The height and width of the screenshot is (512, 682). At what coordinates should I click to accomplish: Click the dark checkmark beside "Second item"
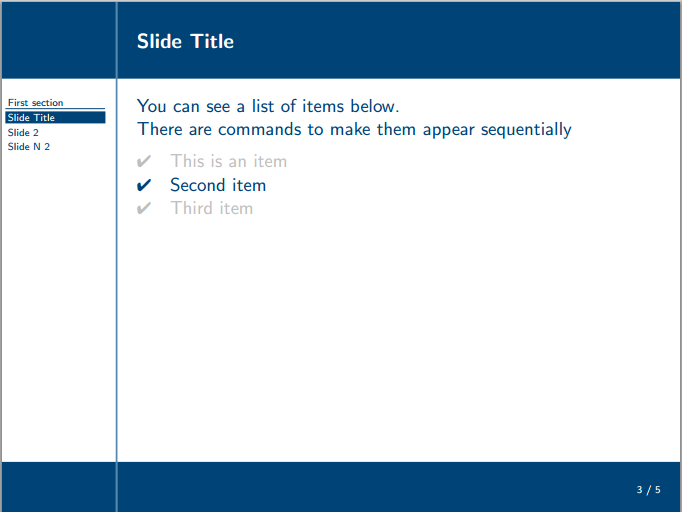point(144,185)
